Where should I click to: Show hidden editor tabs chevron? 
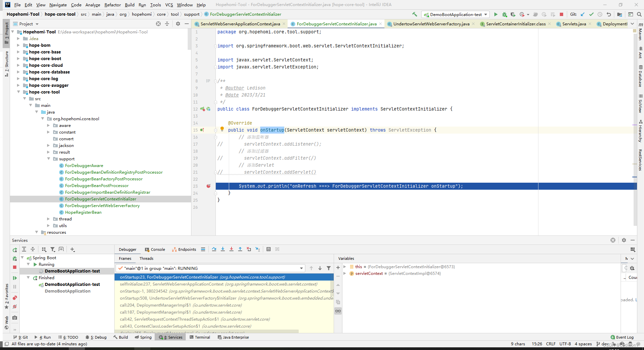click(632, 24)
